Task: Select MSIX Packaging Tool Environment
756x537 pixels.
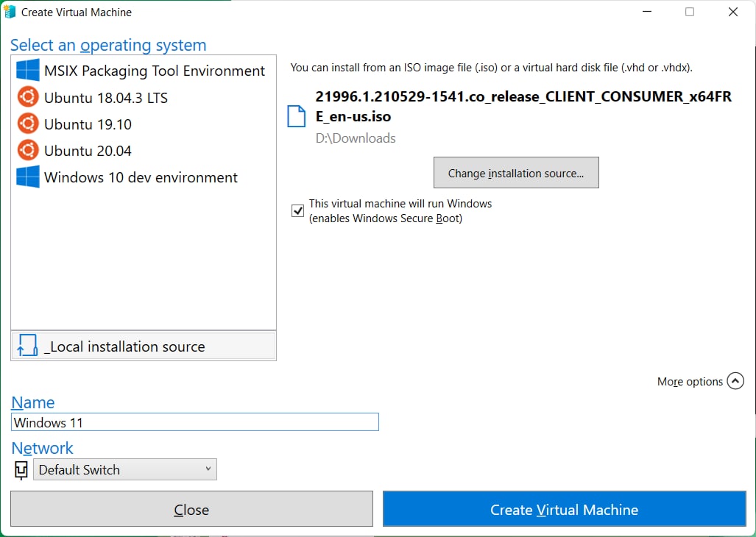Action: tap(144, 71)
